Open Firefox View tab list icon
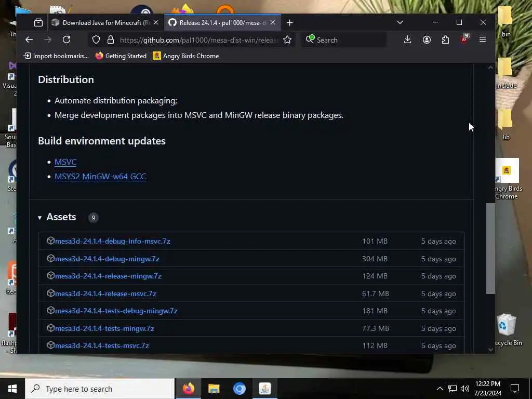 [x=38, y=23]
